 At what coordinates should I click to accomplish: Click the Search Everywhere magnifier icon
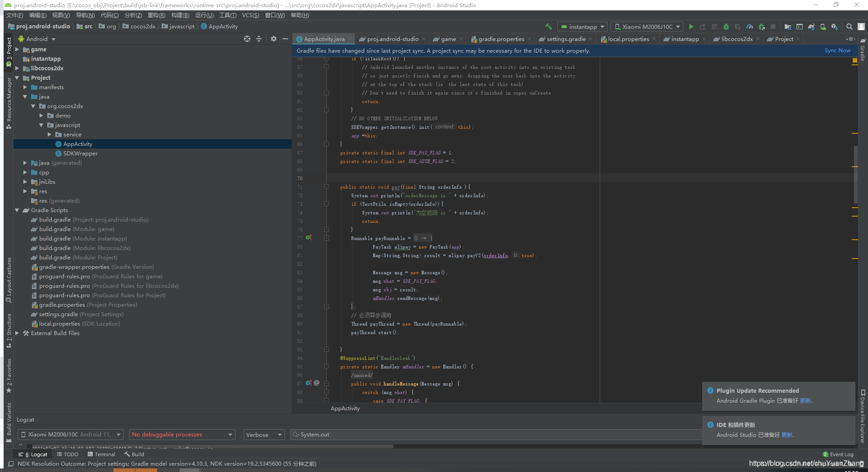pos(849,27)
